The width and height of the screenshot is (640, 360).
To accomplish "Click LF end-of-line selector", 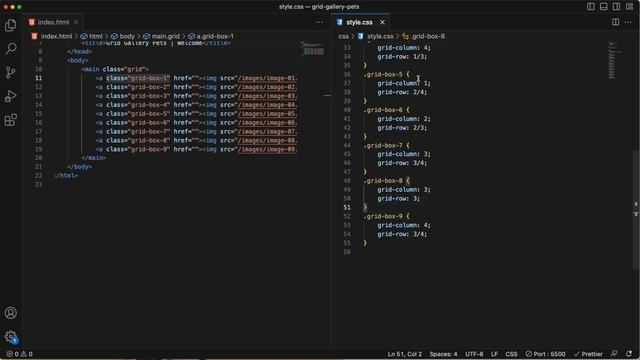I will [494, 354].
